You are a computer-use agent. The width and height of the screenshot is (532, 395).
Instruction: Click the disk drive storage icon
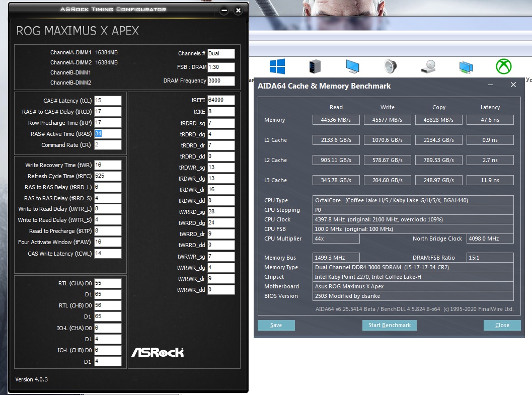(428, 66)
